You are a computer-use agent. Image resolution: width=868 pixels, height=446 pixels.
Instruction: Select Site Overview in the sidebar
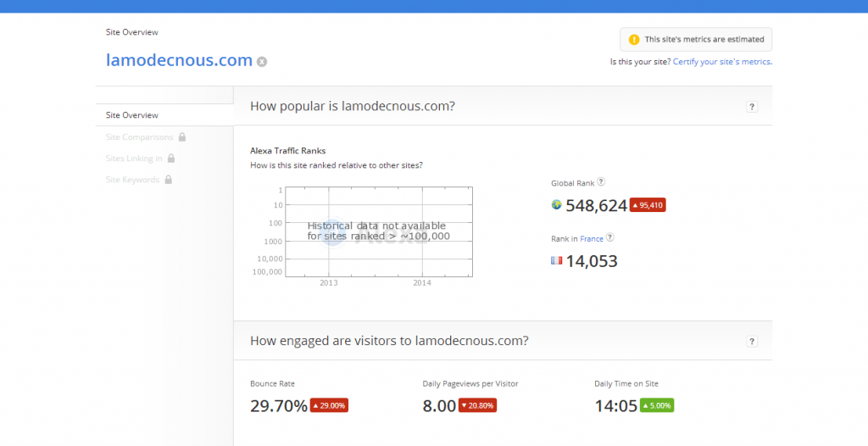164,114
